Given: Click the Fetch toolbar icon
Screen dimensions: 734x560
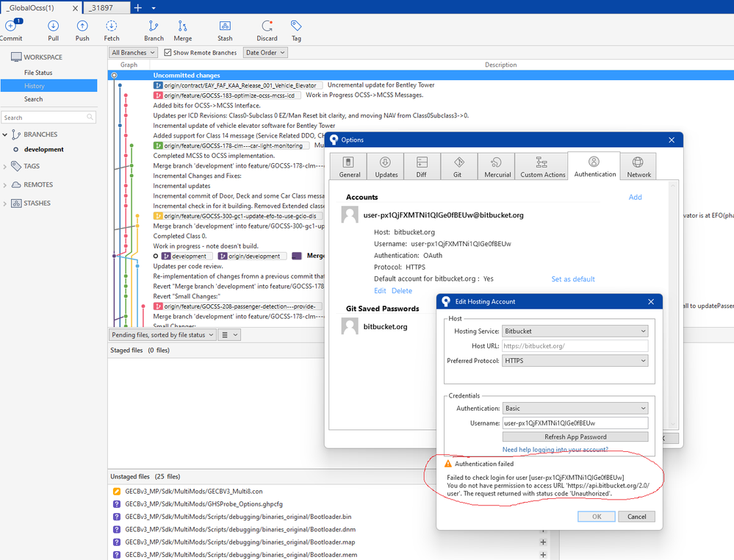Looking at the screenshot, I should pos(112,30).
